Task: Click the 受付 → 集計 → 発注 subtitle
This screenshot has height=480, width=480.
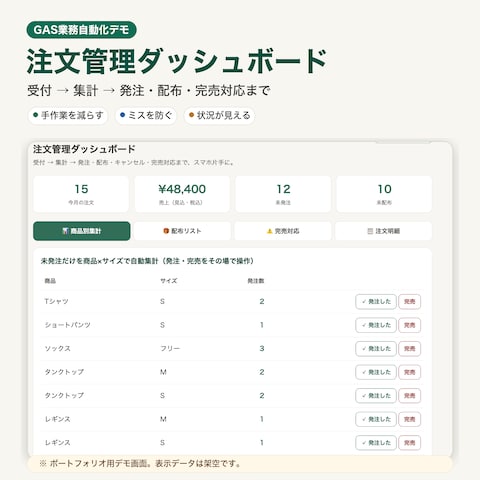Action: [x=149, y=91]
